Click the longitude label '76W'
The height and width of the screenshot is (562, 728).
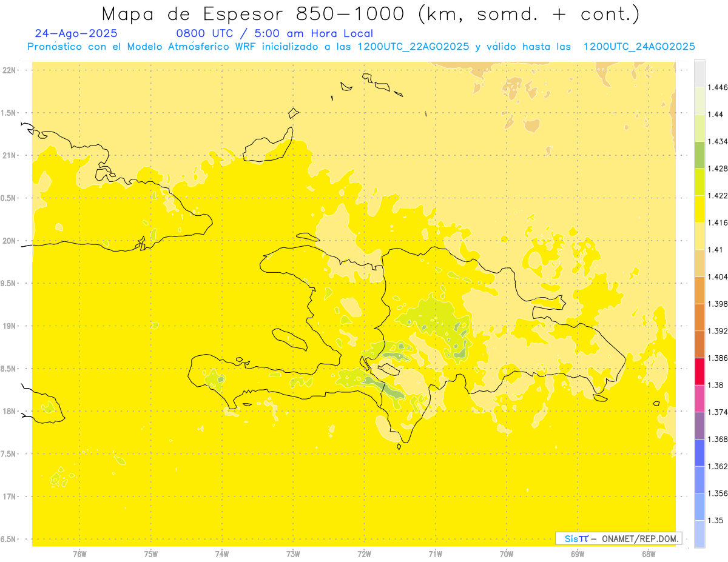(x=79, y=554)
